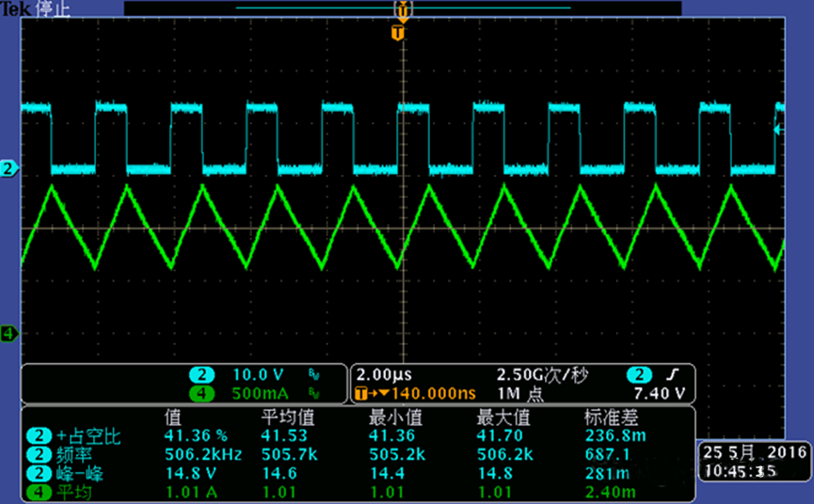The width and height of the screenshot is (814, 504).
Task: Click the waveform overview bar at top
Action: [x=403, y=8]
